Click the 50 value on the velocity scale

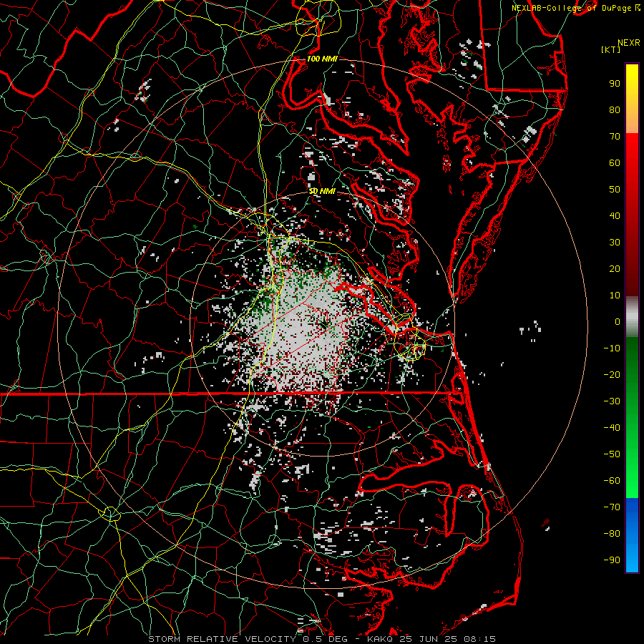[x=615, y=190]
